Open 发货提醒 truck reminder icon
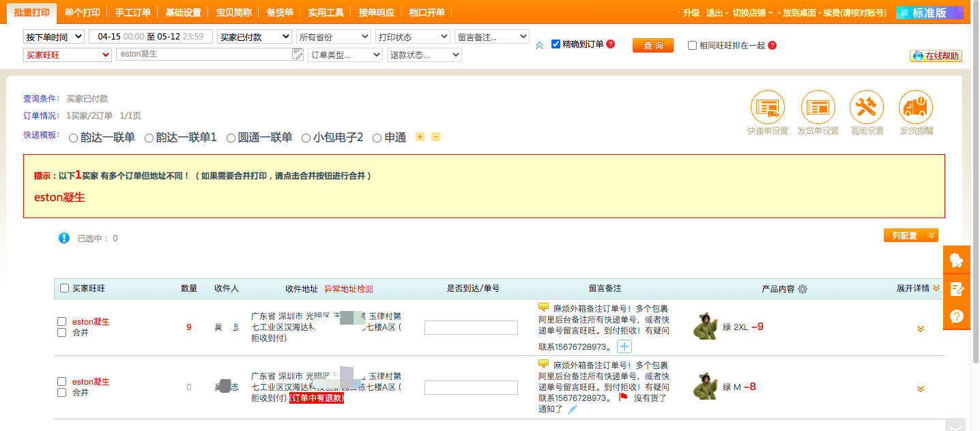 click(x=916, y=108)
